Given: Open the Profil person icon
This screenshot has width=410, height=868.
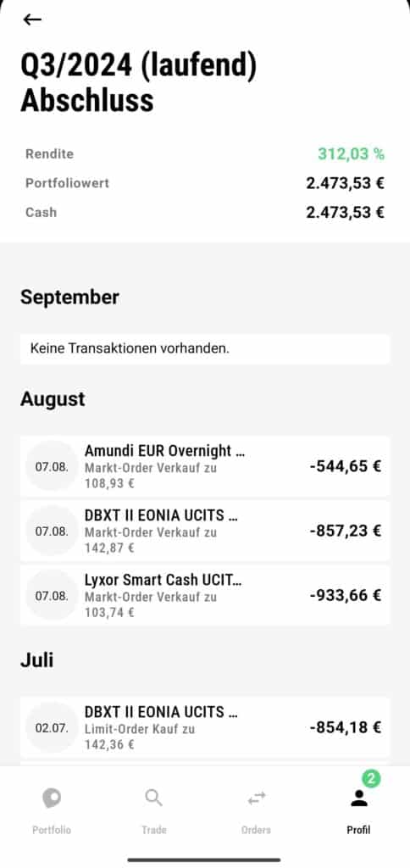Looking at the screenshot, I should pos(358,798).
